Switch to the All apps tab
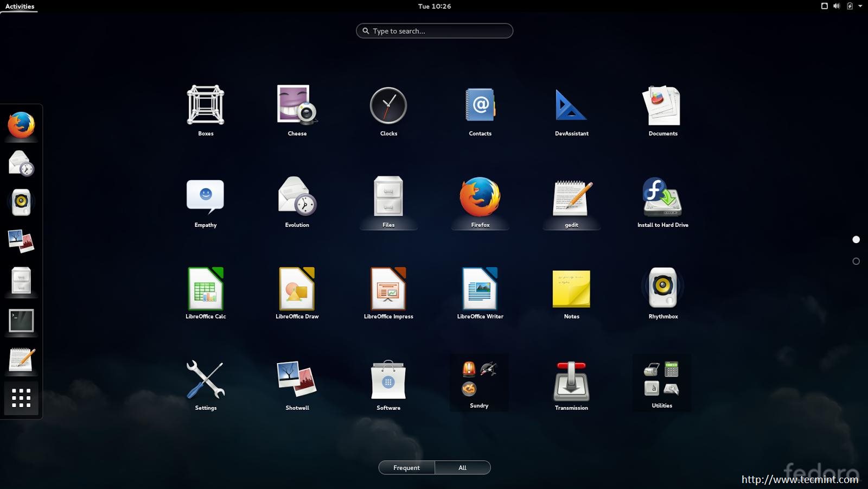868x489 pixels. tap(463, 467)
